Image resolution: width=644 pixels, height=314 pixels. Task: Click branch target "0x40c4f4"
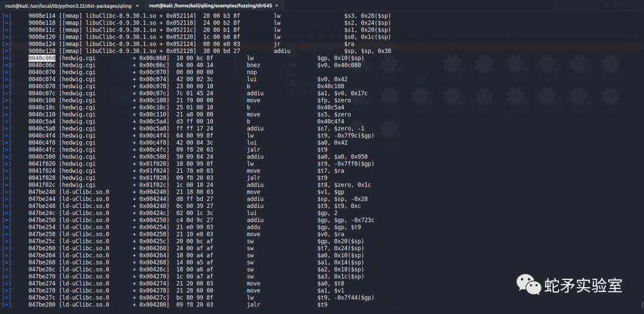pyautogui.click(x=330, y=122)
